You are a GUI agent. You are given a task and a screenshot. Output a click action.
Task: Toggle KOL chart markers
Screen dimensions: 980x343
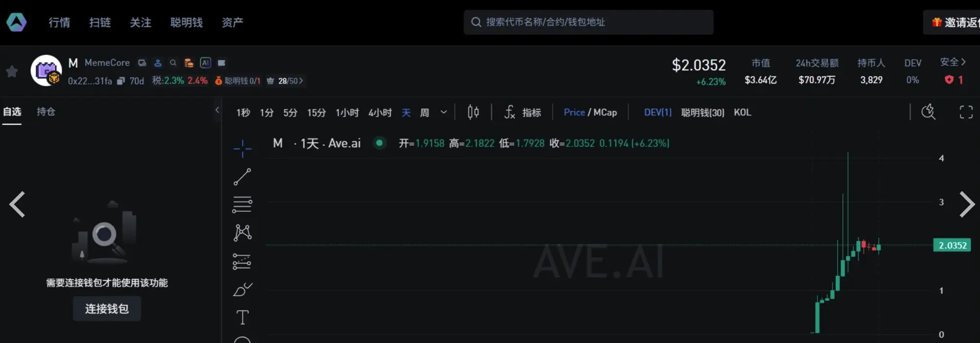742,112
